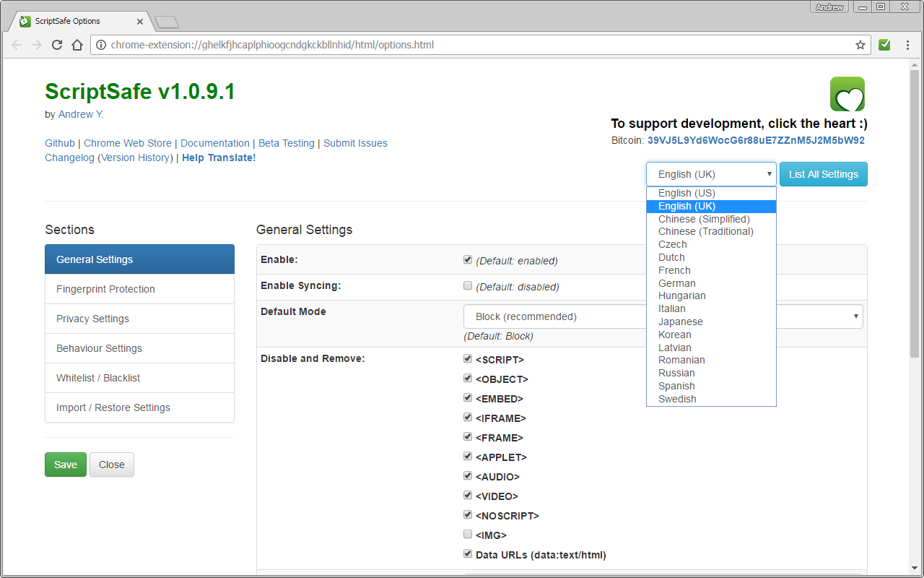Uncheck the <OBJECT> checkbox

click(x=468, y=379)
